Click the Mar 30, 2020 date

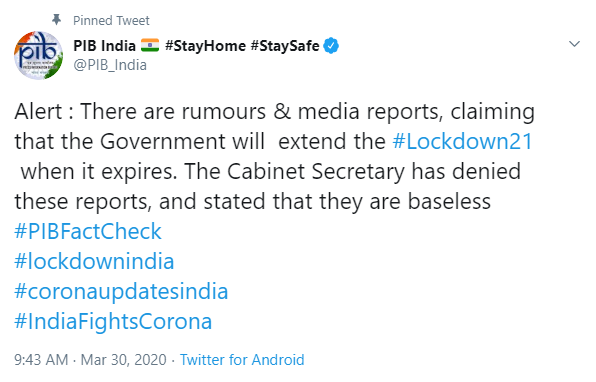click(x=124, y=360)
